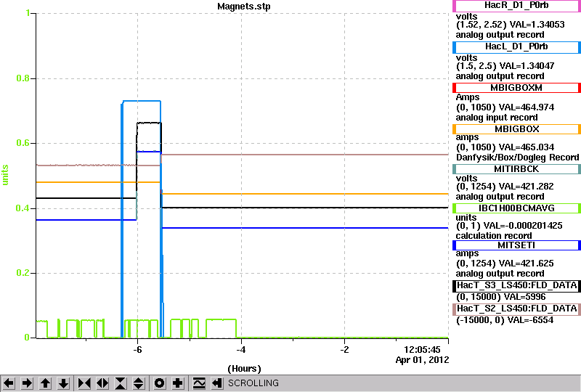The image size is (581, 392).
Task: Click the (-15000, 0) VAL=-6554 readout
Action: (x=505, y=320)
